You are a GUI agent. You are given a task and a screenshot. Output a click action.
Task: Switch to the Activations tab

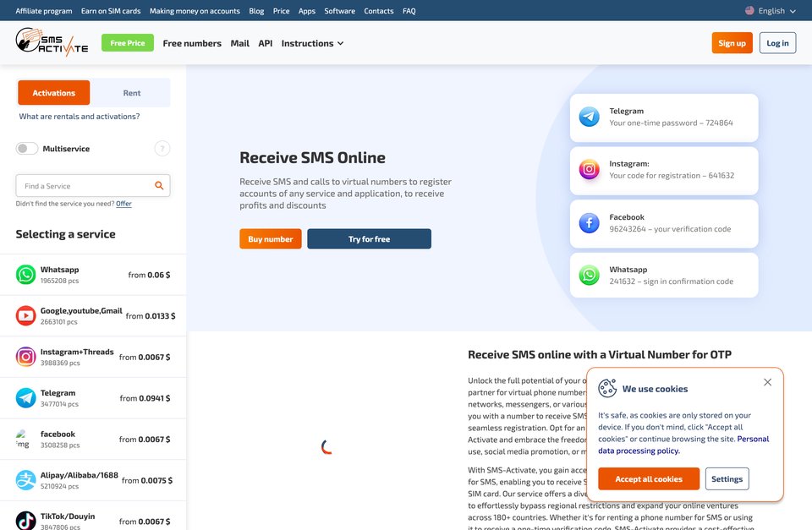click(x=54, y=93)
